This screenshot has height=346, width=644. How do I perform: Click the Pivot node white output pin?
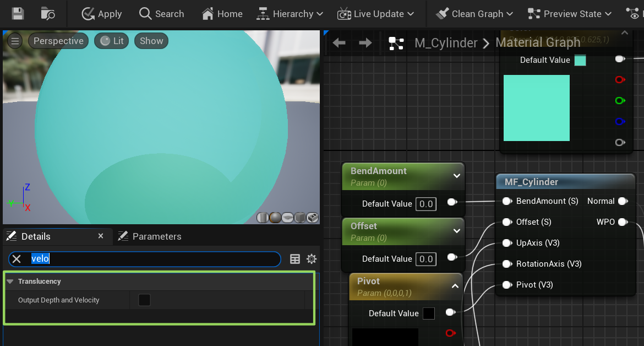[x=450, y=312]
